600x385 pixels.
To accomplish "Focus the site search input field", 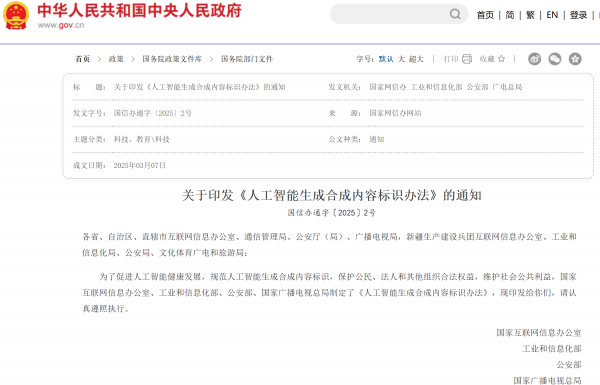I will coord(390,14).
